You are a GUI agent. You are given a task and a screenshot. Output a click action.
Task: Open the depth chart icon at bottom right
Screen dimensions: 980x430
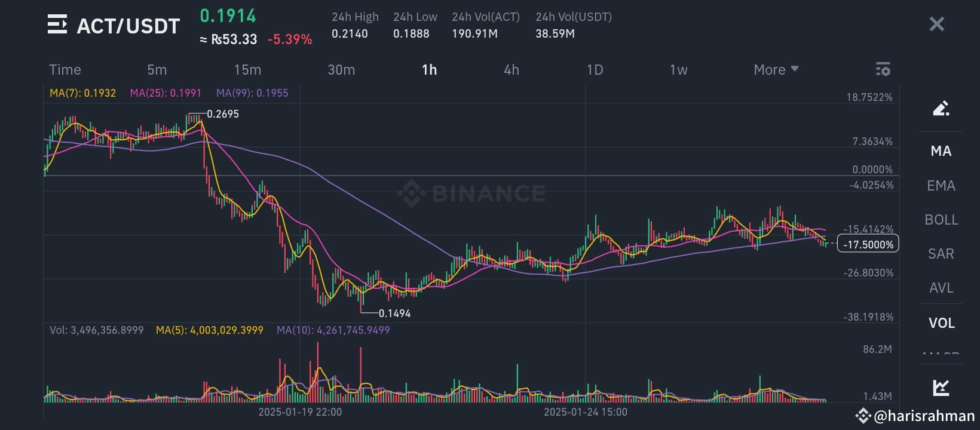941,388
